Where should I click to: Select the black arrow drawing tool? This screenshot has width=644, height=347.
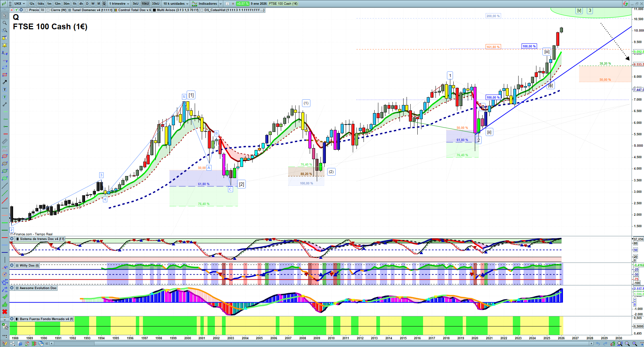[5, 82]
